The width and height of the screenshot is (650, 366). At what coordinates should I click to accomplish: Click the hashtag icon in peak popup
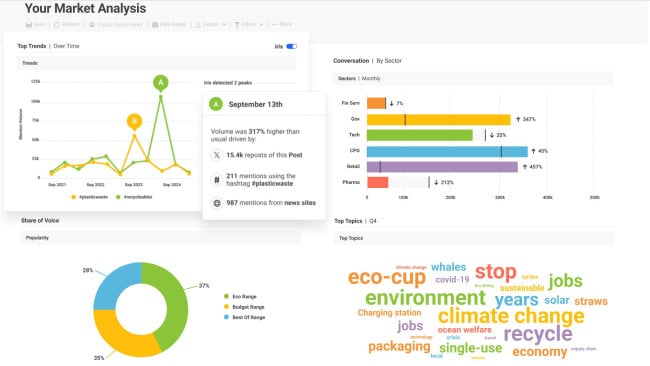click(216, 179)
